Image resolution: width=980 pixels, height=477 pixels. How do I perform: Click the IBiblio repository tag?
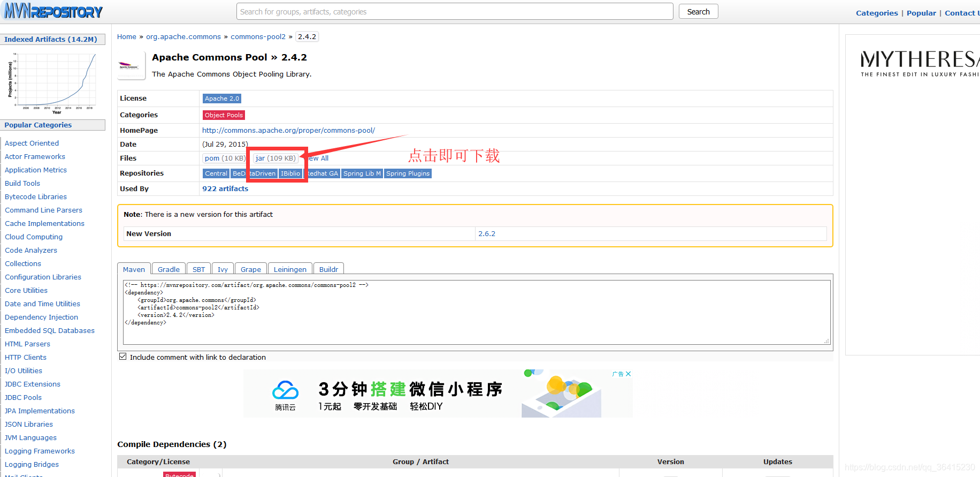click(x=290, y=173)
